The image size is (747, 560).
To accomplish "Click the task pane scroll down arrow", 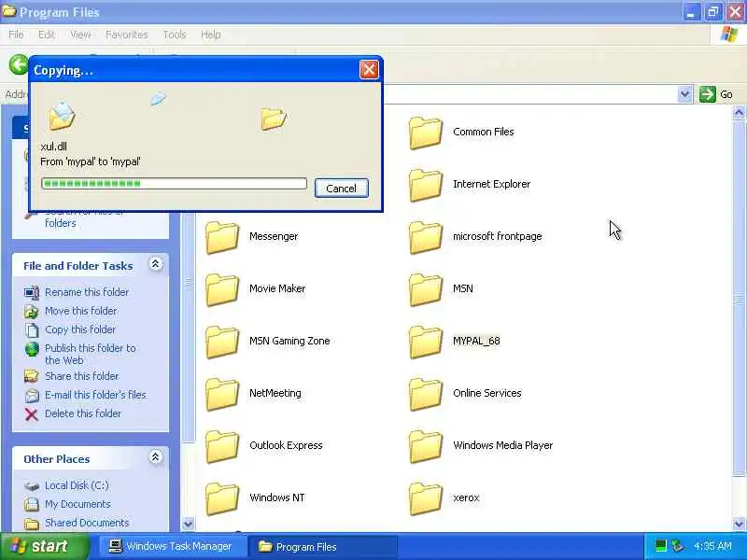I will [189, 524].
